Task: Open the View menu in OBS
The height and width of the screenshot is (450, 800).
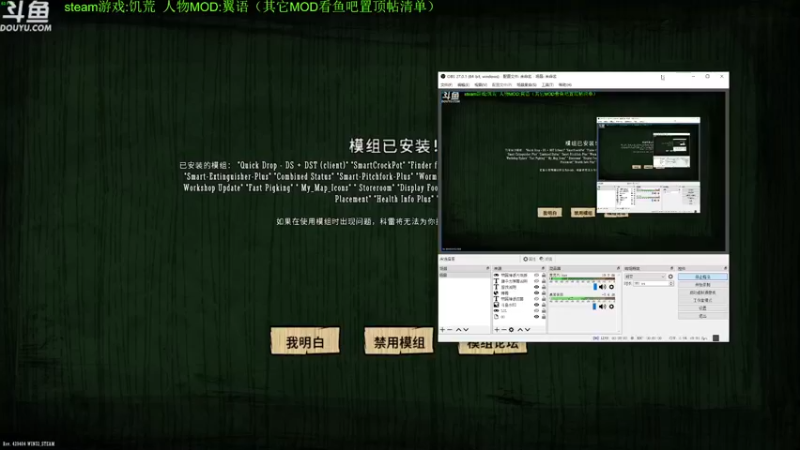Action: click(x=480, y=85)
